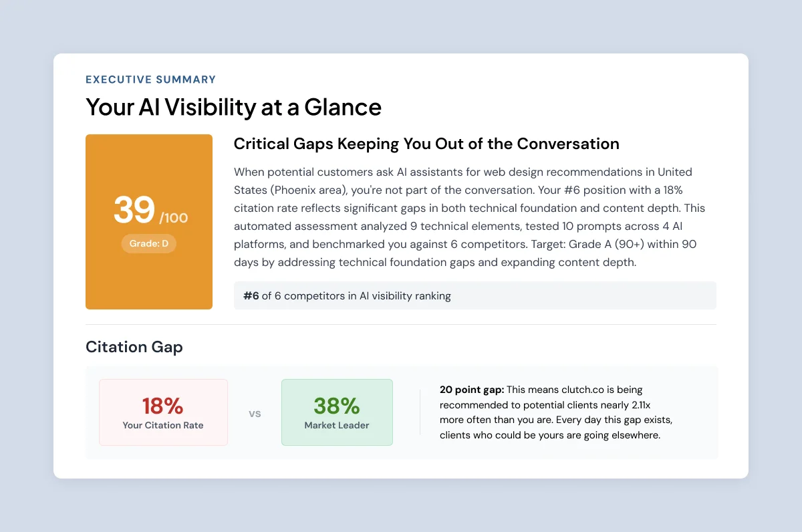This screenshot has height=532, width=802.
Task: Click the green 38% market leader figure
Action: 337,406
